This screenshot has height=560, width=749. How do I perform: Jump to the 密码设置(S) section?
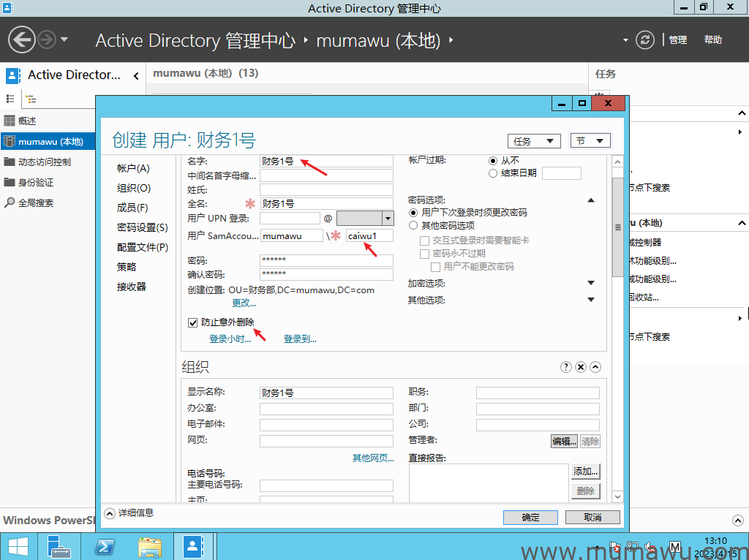143,227
